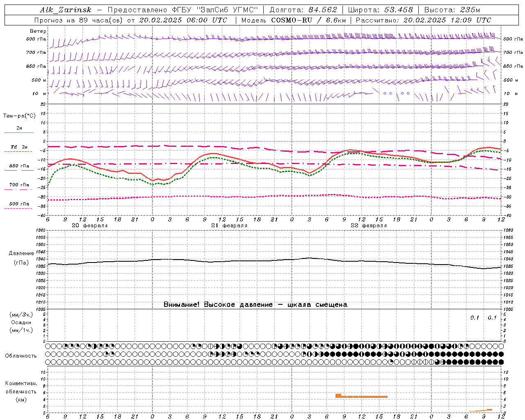The width and height of the screenshot is (525, 420).
Task: Click the Рассчитано: 20.02.2025 12:09 UTC timestamp
Action: click(x=423, y=20)
